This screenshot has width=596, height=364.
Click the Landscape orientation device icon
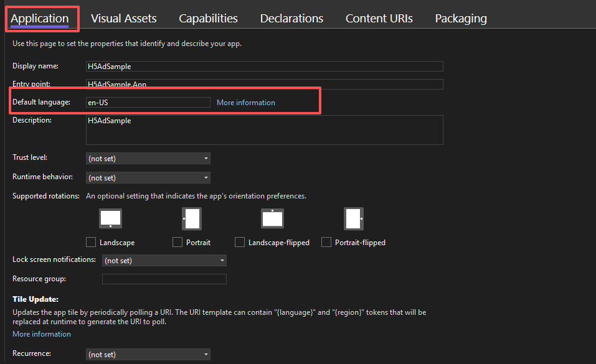tap(110, 219)
